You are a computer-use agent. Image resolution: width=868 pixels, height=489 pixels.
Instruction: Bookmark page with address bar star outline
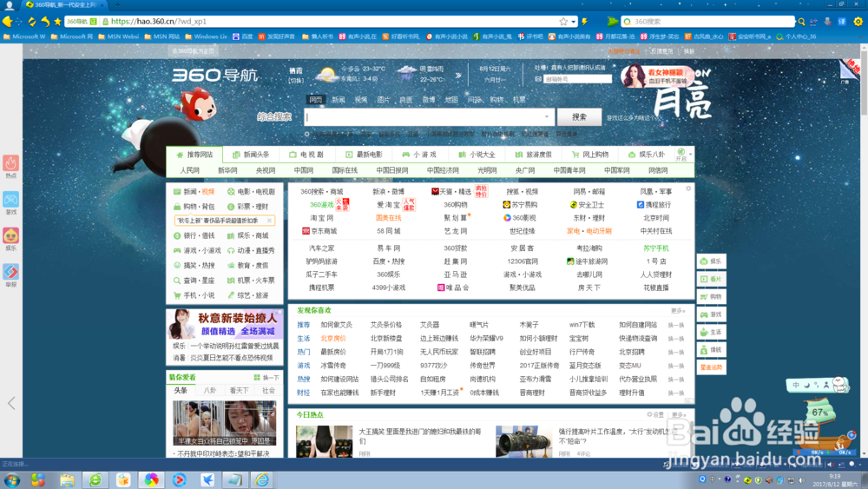(563, 22)
